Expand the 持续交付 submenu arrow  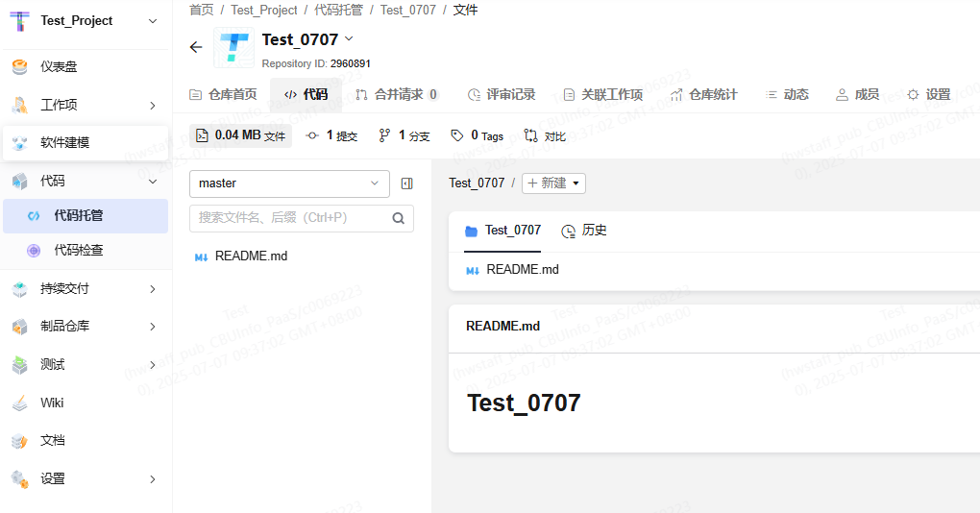coord(153,289)
